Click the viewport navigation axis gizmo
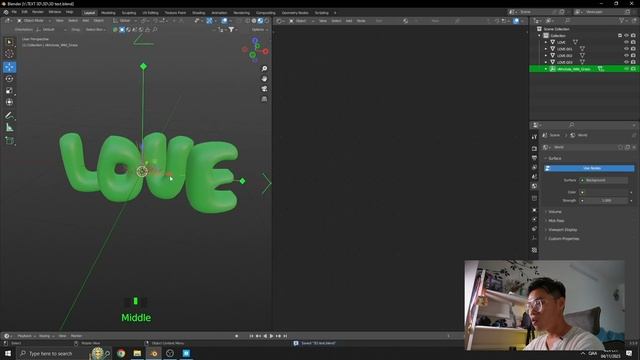Image resolution: width=640 pixels, height=360 pixels. pyautogui.click(x=255, y=50)
